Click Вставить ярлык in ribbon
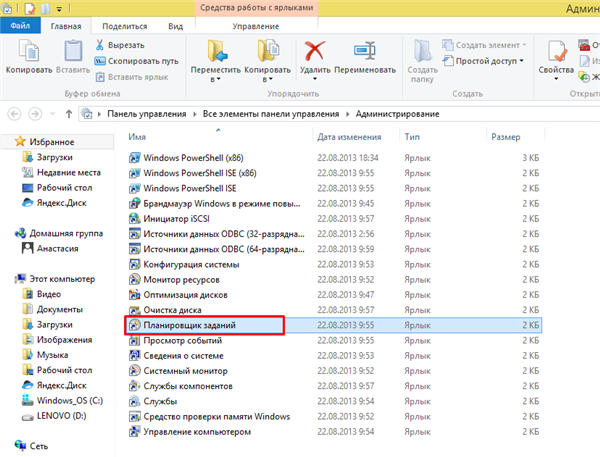Image resolution: width=600 pixels, height=457 pixels. click(132, 77)
